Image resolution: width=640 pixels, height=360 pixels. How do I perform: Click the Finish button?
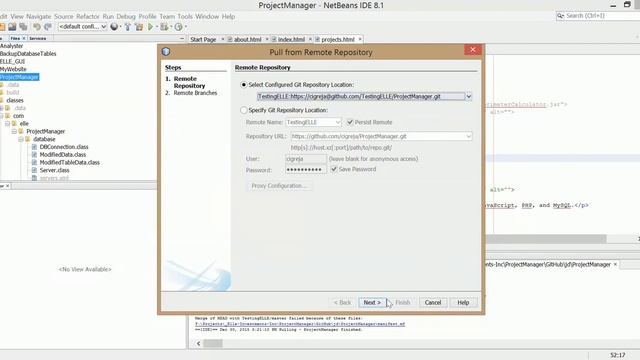pos(402,302)
